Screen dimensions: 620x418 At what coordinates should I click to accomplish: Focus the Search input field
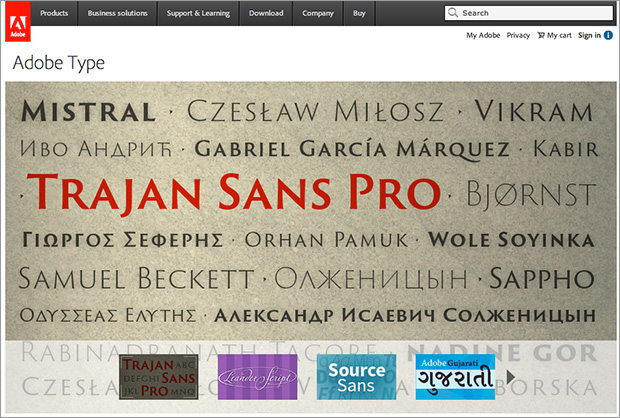(x=529, y=13)
